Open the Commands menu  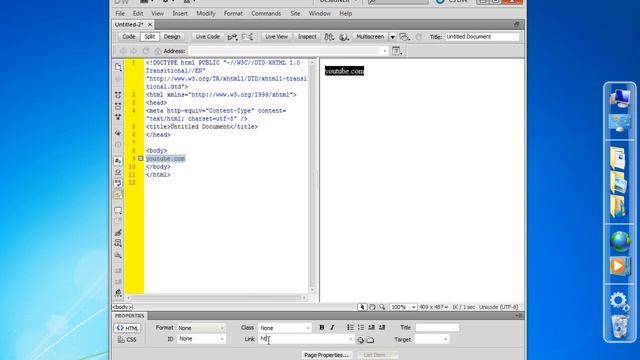click(x=266, y=13)
